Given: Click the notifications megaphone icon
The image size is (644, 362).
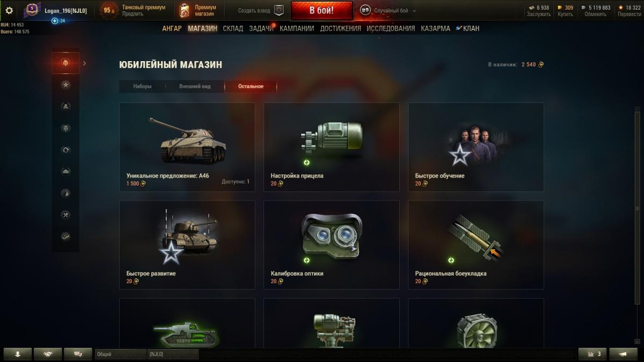Looking at the screenshot, I should pyautogui.click(x=624, y=354).
